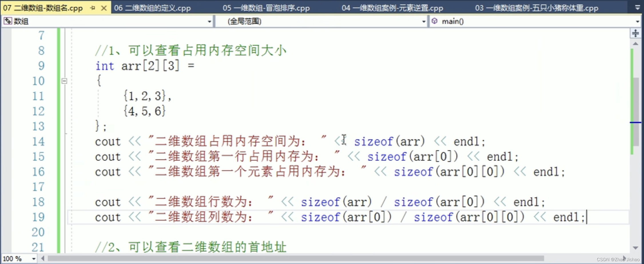The width and height of the screenshot is (644, 264).
Task: Switch to tab 06 二维数组的定义.cpp
Action: 152,8
